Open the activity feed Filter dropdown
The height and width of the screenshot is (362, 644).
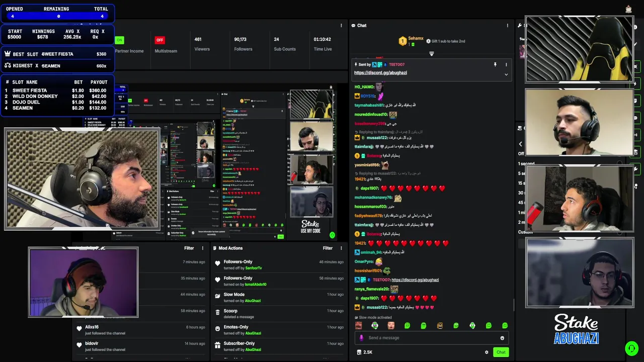189,248
